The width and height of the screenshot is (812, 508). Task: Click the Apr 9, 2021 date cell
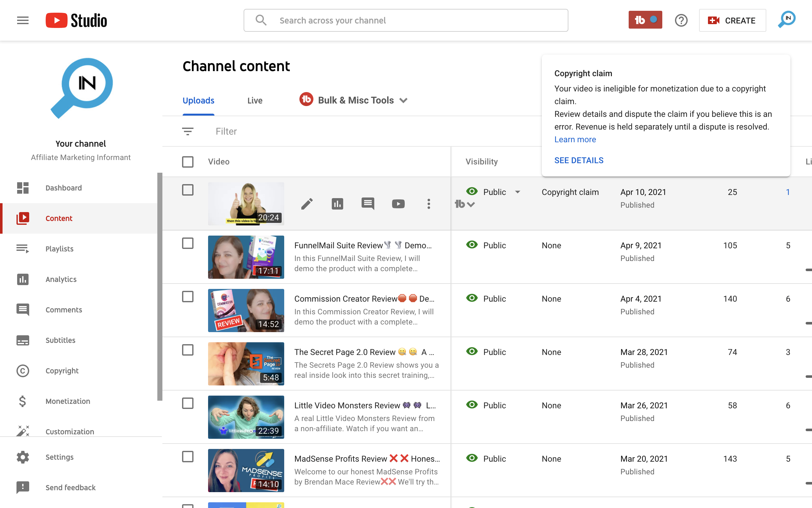(x=640, y=245)
